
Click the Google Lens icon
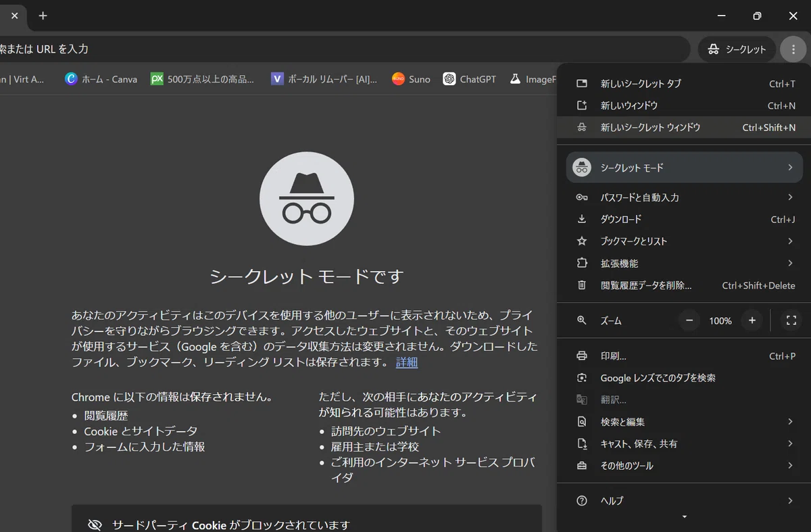(582, 378)
